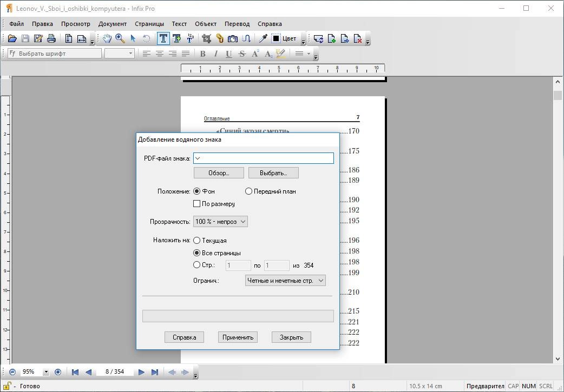Click the Обзор... browse button
The height and width of the screenshot is (392, 564).
point(219,173)
